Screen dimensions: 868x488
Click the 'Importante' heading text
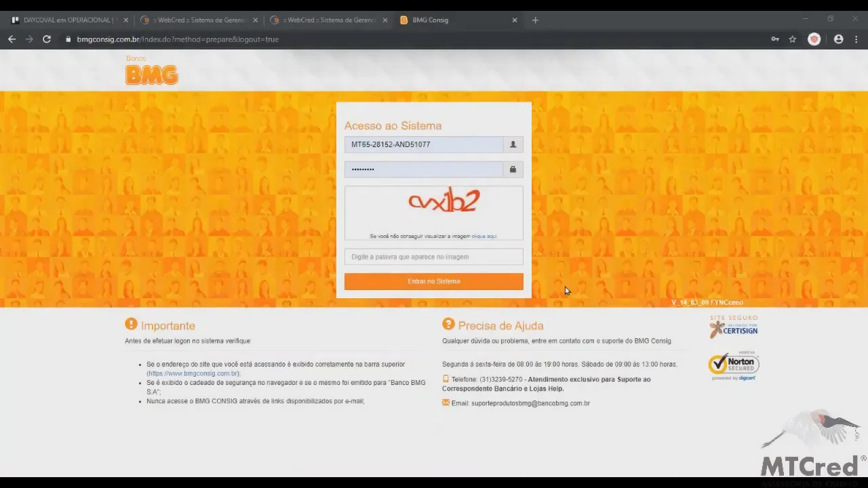pyautogui.click(x=168, y=326)
